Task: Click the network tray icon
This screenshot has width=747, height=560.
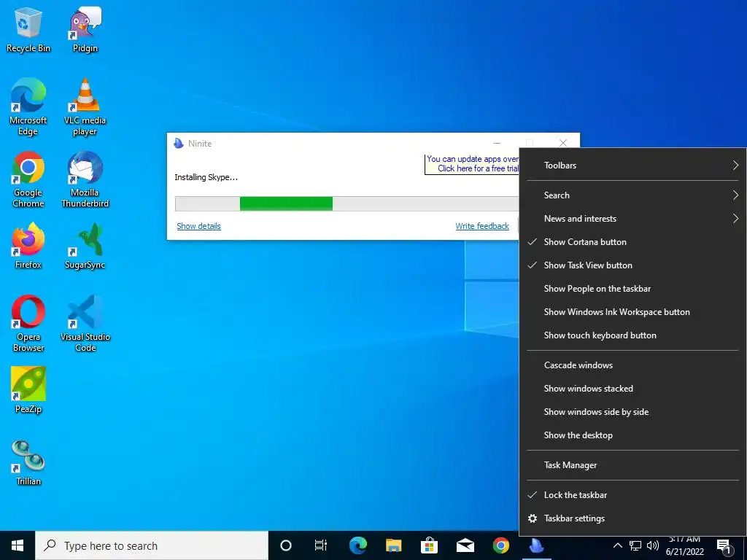Action: pos(635,545)
